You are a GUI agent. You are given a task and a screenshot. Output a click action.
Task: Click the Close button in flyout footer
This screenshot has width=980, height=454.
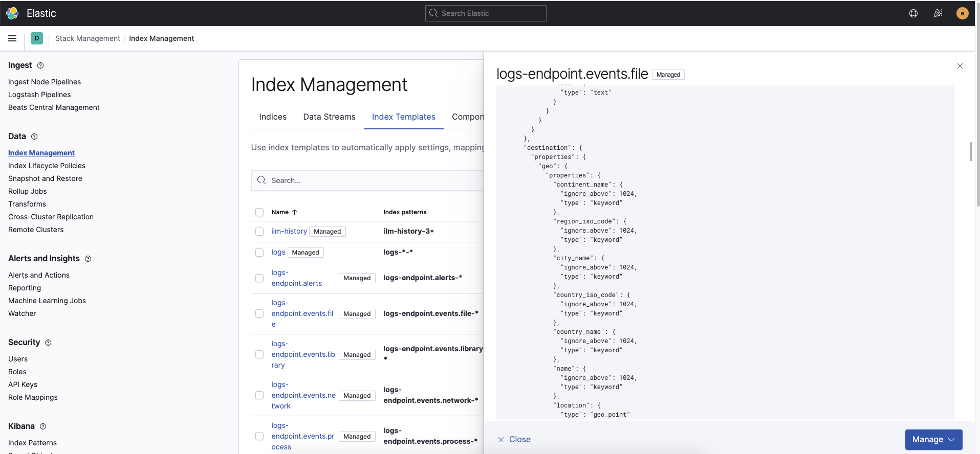tap(514, 440)
